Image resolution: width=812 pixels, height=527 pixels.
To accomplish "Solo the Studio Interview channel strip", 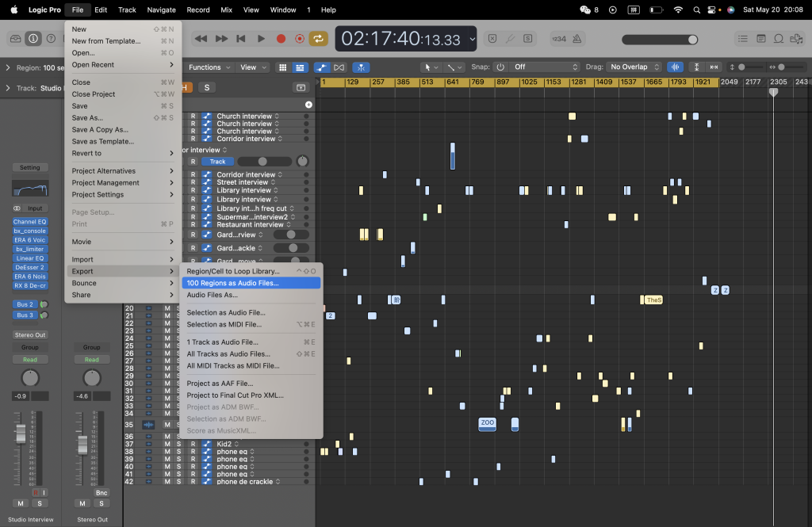I will point(40,503).
